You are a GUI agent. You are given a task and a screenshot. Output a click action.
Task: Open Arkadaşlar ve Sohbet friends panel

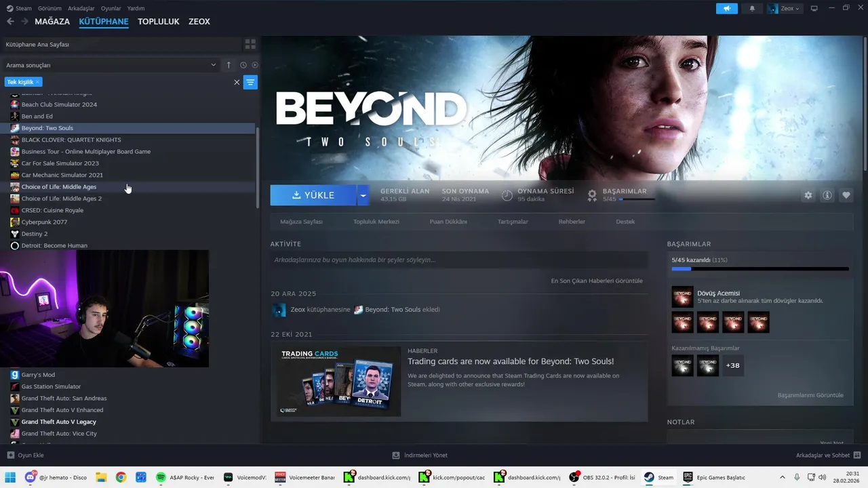tap(829, 455)
